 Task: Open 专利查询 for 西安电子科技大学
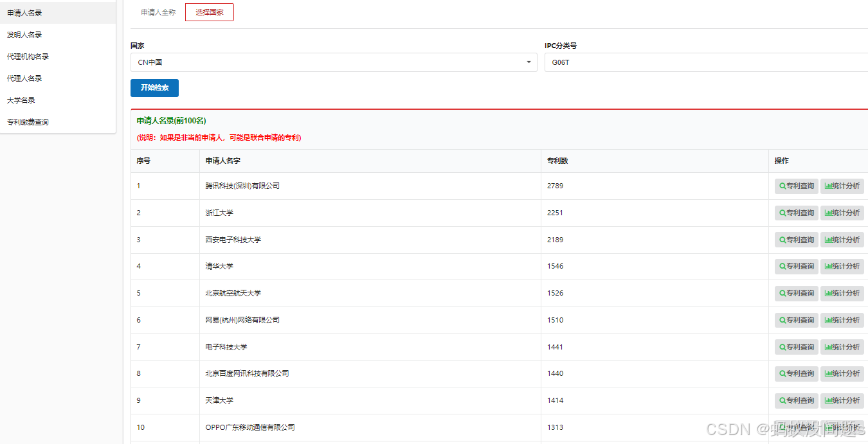(x=796, y=240)
